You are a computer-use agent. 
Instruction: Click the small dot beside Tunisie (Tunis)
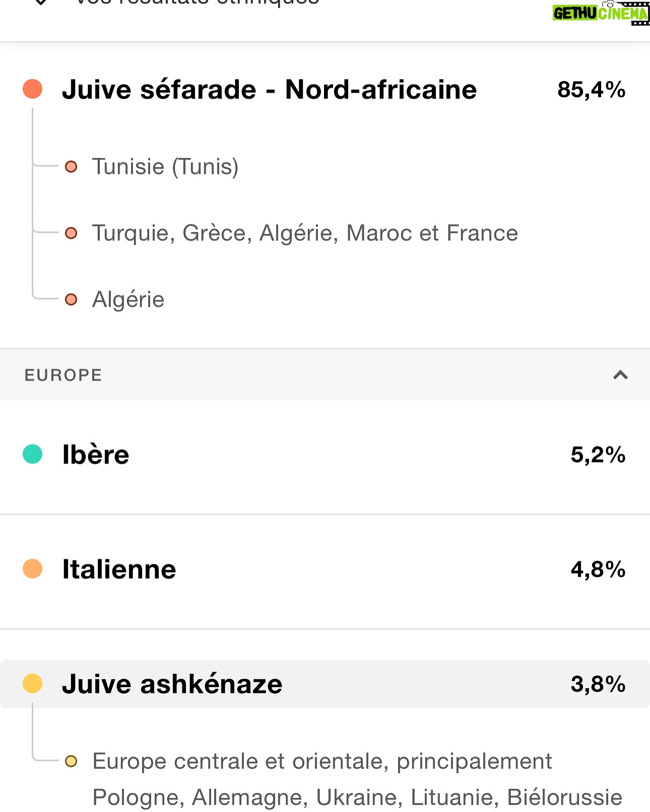(x=72, y=167)
